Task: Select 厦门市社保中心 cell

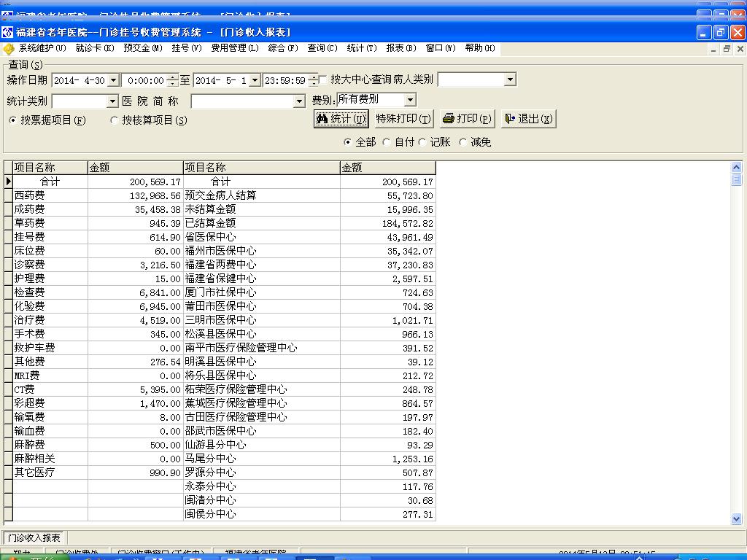Action: pyautogui.click(x=262, y=292)
